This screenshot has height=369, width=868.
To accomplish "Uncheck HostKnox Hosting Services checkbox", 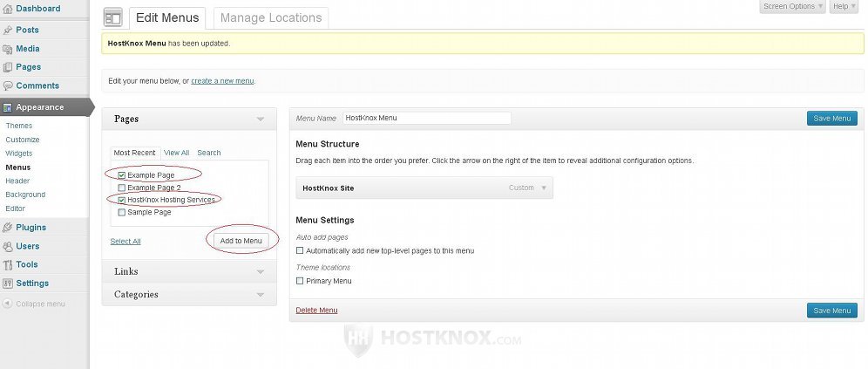I will click(122, 200).
